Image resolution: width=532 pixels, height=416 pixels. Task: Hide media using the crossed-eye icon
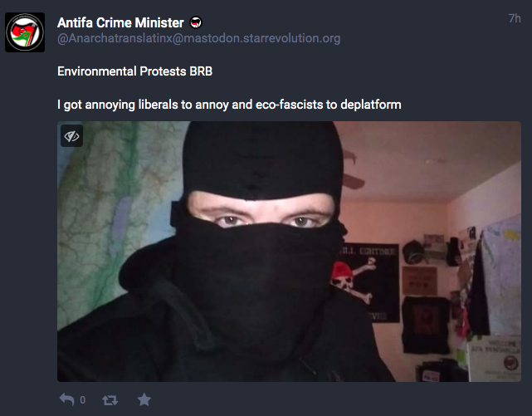tap(71, 136)
